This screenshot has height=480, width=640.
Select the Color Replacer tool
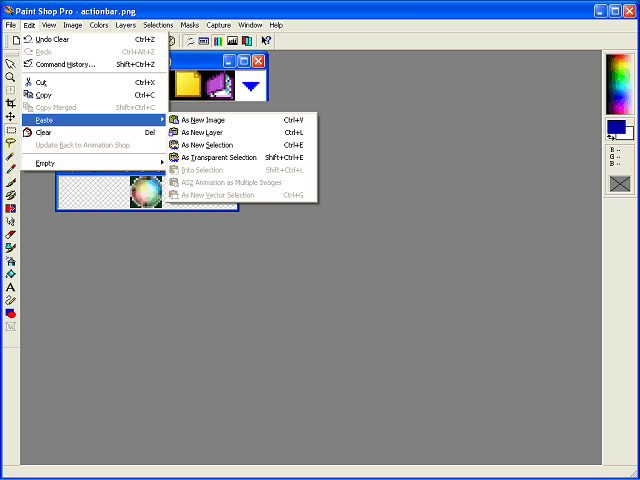[11, 209]
